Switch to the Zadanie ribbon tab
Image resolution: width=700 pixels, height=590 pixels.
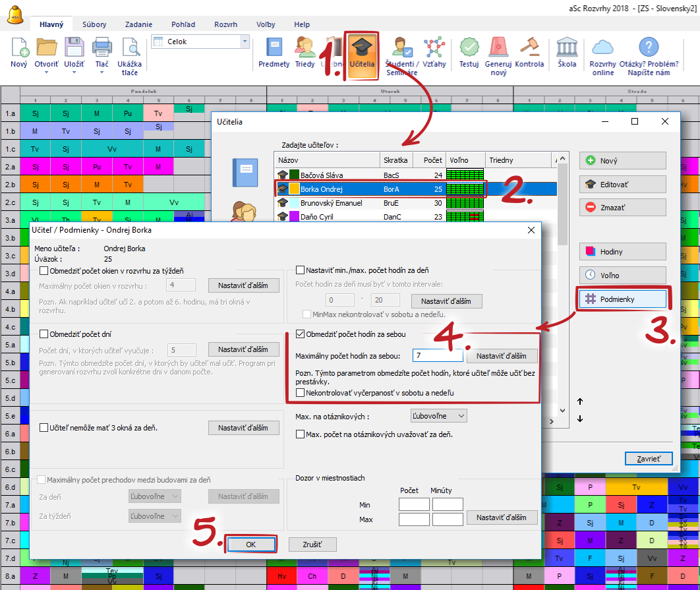point(138,24)
